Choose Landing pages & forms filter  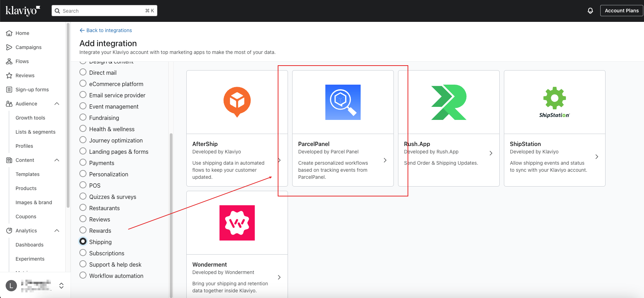tap(83, 151)
